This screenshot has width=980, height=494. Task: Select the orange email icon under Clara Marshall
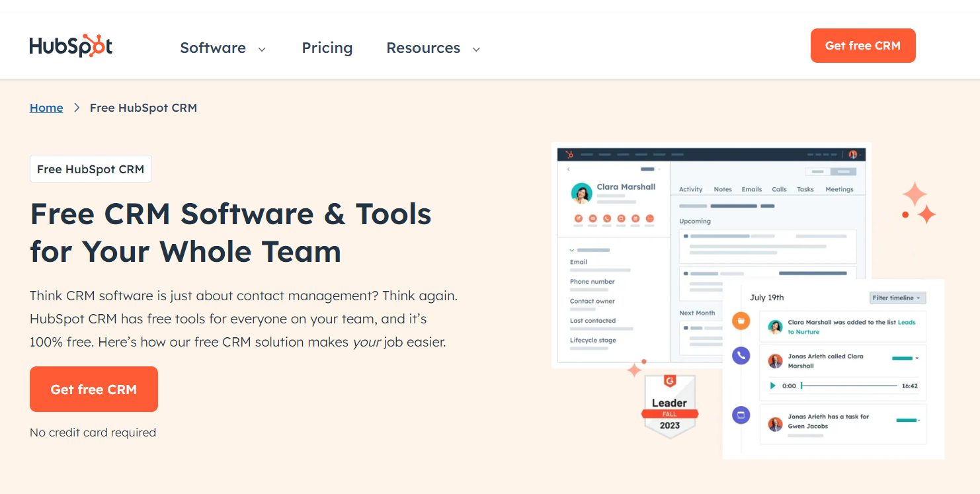click(593, 219)
